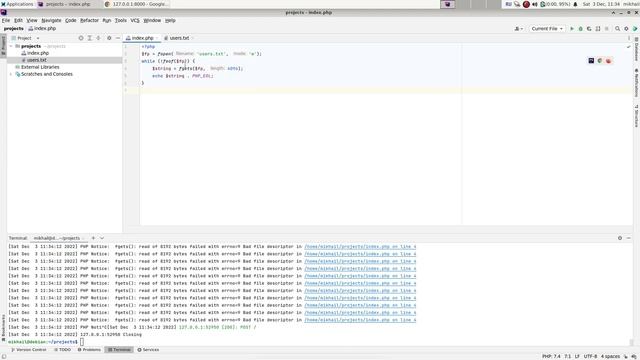Open the Current File run configuration dropdown
This screenshot has height=360, width=640.
click(x=547, y=29)
